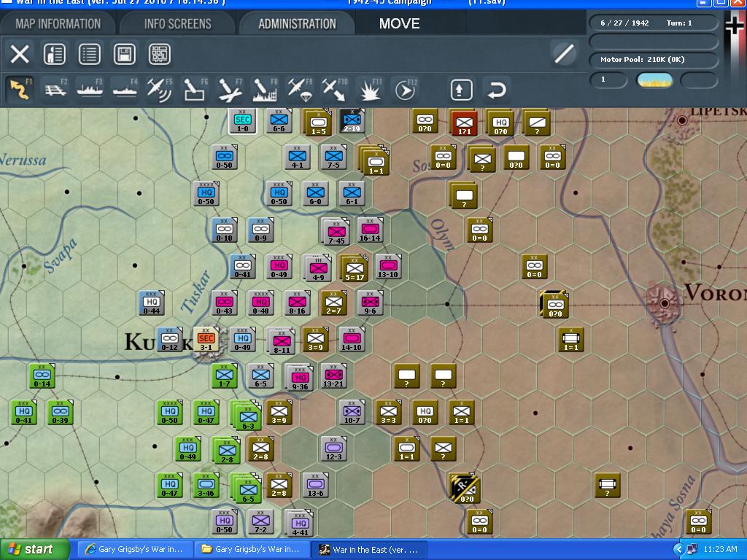747x560 pixels.
Task: Select the pink 13-21 unit
Action: pos(333,376)
